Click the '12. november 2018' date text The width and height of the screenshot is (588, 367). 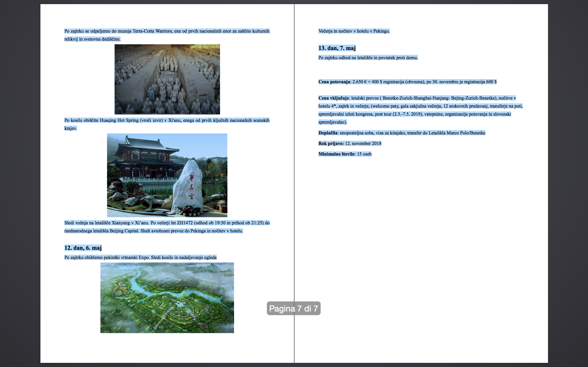[x=363, y=143]
